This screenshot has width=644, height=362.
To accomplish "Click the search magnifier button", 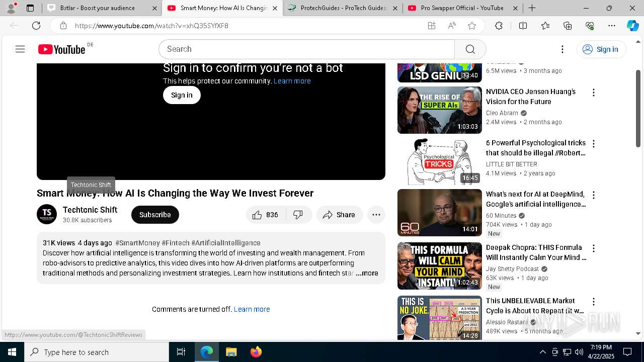I will coord(470,49).
